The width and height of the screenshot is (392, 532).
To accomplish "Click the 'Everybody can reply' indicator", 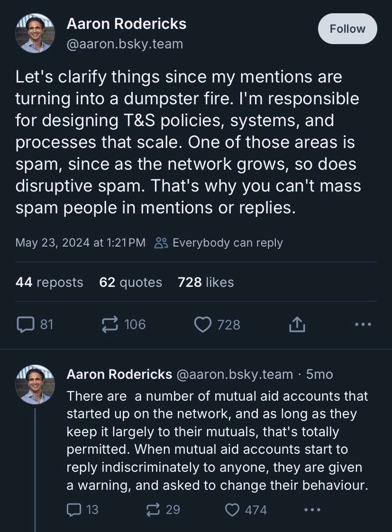I will pos(219,243).
